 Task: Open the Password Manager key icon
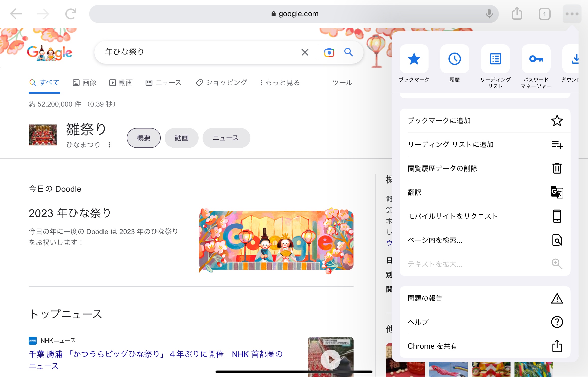click(x=536, y=59)
